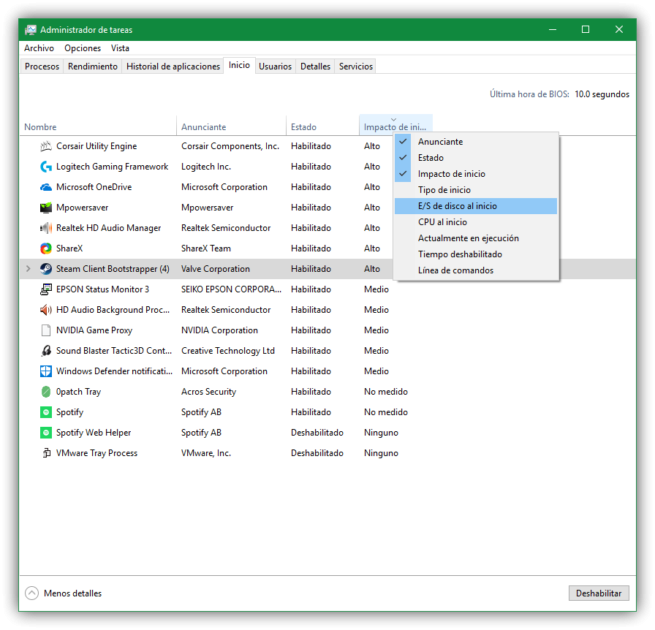Click the Valve Corporation publisher cell
Screen dimensions: 655x630
[x=216, y=269]
